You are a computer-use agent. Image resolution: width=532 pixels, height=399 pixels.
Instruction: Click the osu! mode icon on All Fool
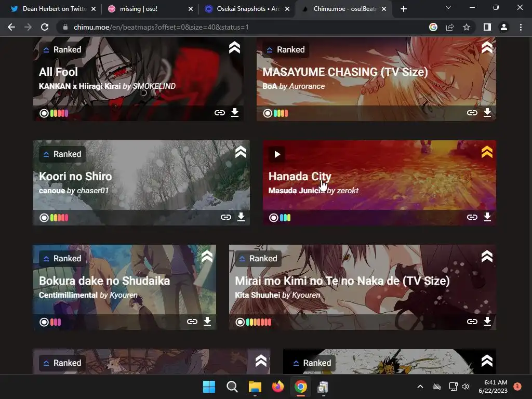coord(44,113)
